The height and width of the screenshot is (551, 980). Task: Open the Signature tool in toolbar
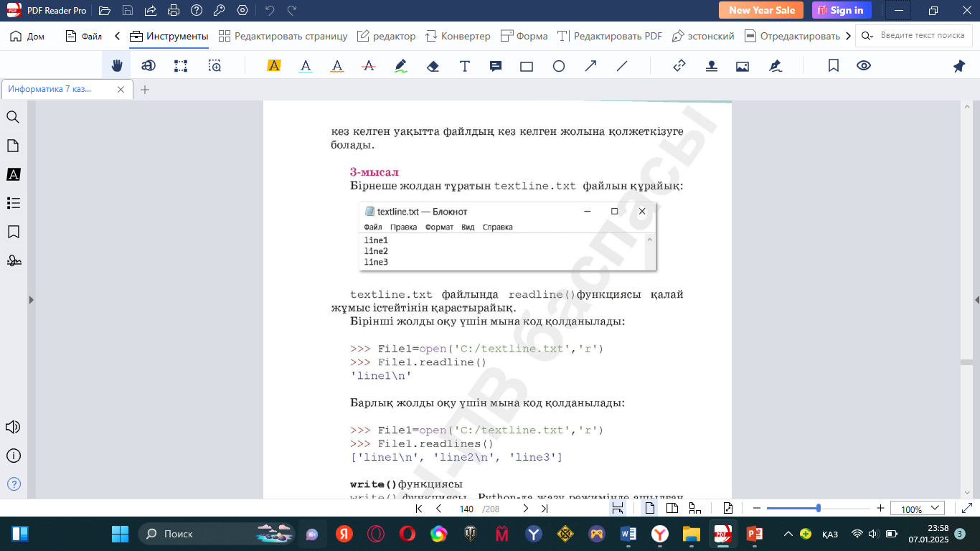(x=775, y=66)
